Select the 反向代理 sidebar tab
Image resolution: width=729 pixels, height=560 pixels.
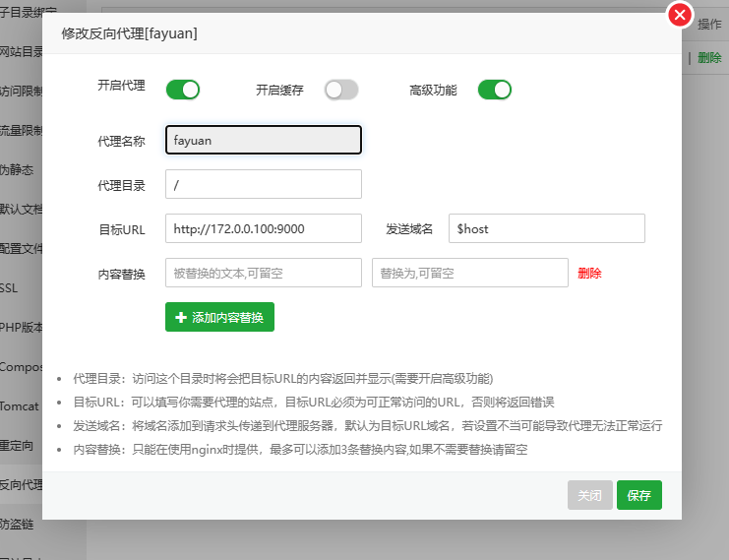[x=22, y=485]
